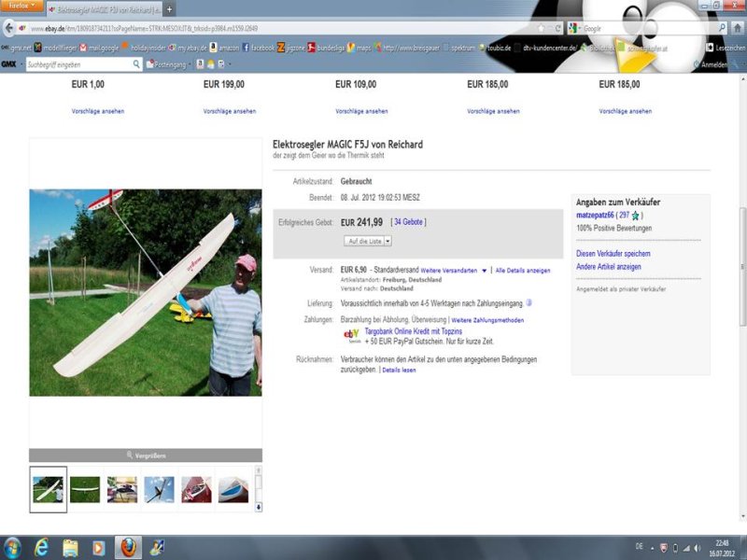The width and height of the screenshot is (747, 560).
Task: Select the first thumbnail, man holding glider
Action: pos(49,489)
